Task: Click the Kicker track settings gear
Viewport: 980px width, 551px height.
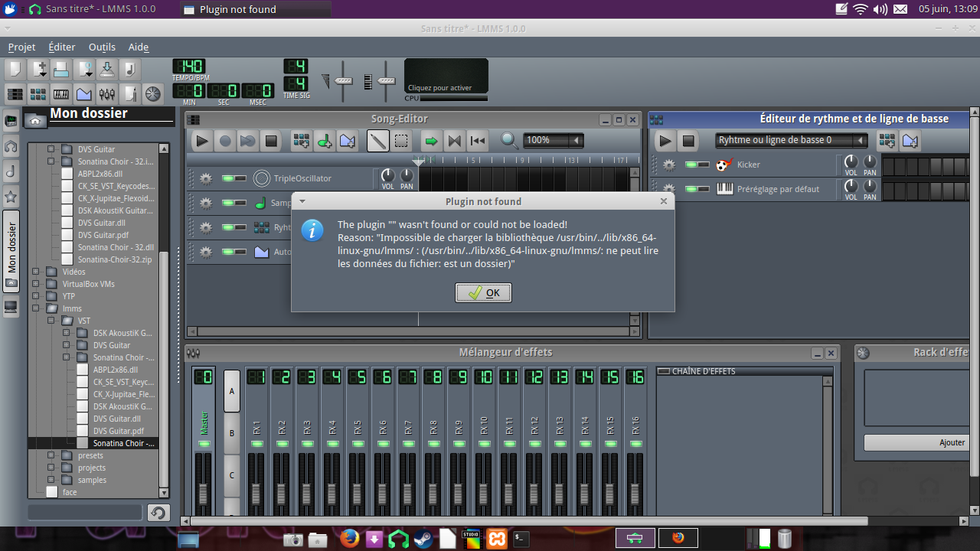Action: 668,165
